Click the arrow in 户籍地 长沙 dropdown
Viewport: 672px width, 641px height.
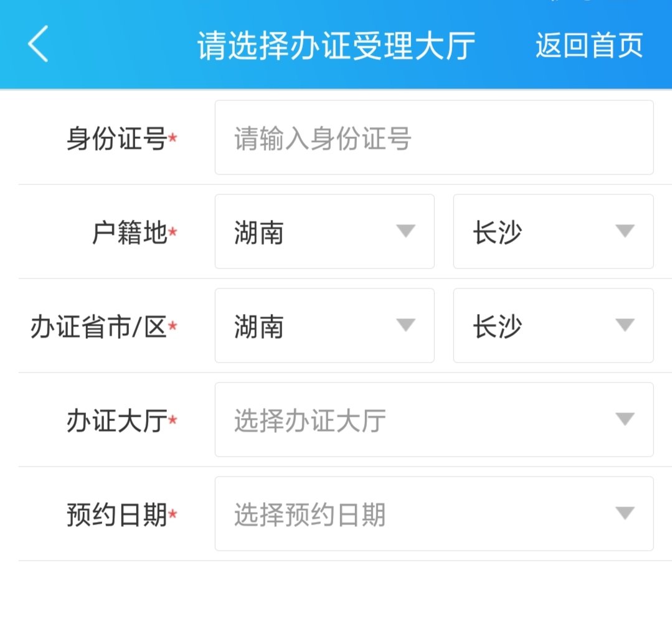click(x=624, y=231)
